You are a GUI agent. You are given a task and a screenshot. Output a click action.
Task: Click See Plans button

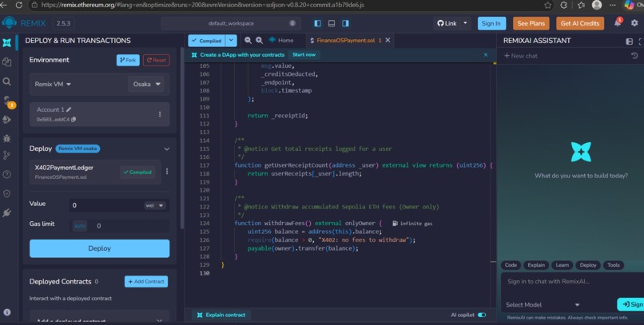click(x=531, y=23)
